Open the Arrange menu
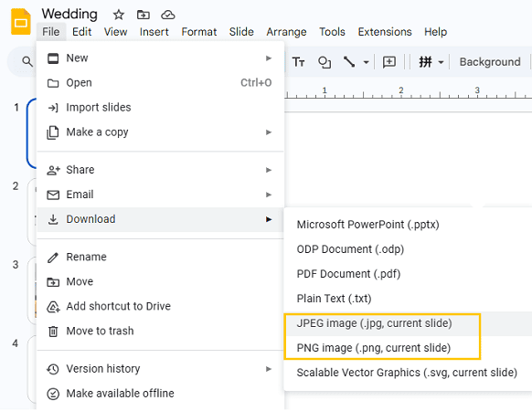 pos(286,32)
